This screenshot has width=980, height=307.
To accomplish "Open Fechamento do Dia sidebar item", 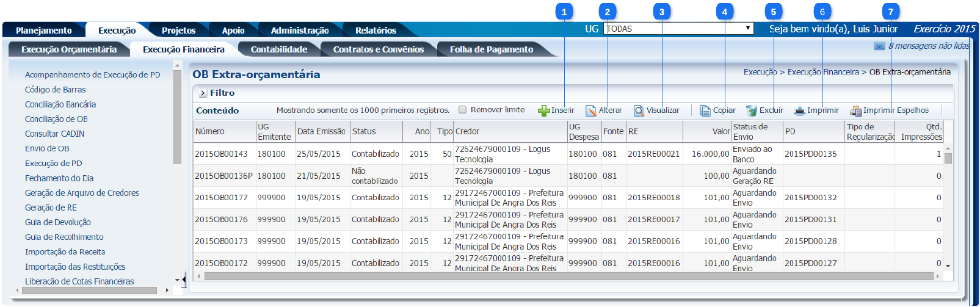I will [59, 178].
